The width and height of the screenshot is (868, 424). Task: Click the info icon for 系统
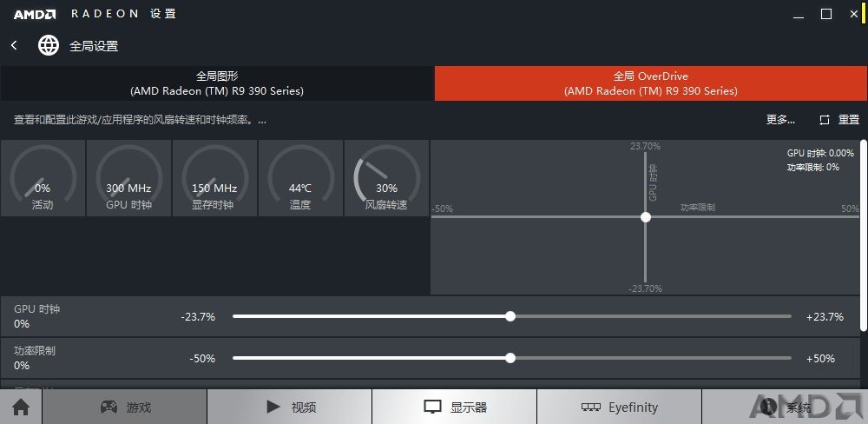pyautogui.click(x=768, y=407)
